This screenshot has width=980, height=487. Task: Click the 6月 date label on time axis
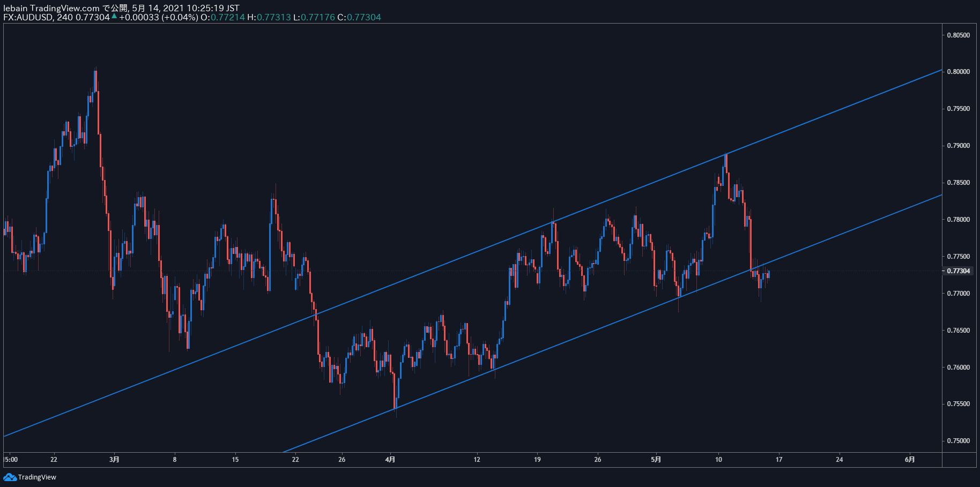coord(910,459)
